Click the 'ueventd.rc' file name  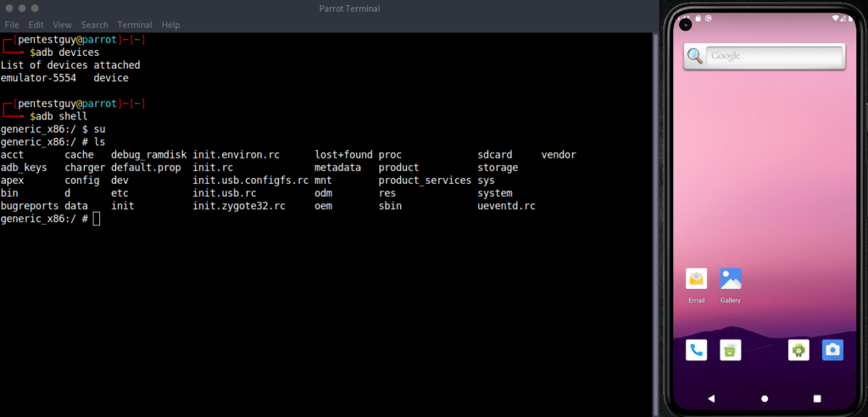507,207
